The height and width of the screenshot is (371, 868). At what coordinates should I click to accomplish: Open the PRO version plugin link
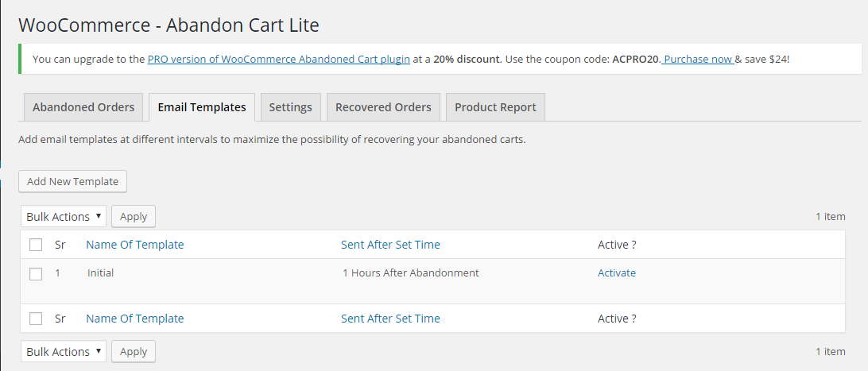click(279, 60)
